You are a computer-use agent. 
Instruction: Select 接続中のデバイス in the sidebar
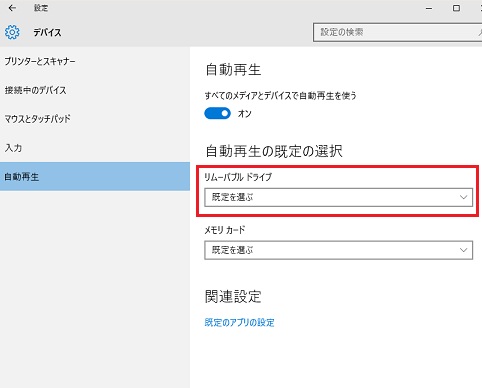click(x=95, y=90)
